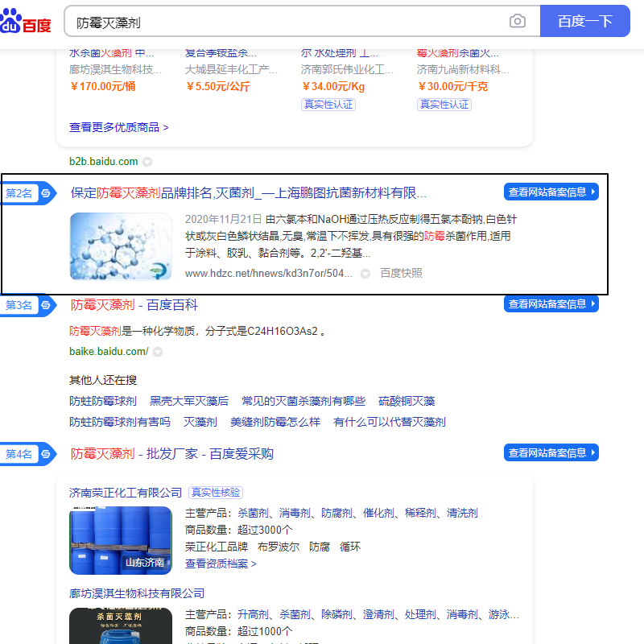Open blue barrels thumbnail 山东济南
The width and height of the screenshot is (644, 644).
pos(121,540)
